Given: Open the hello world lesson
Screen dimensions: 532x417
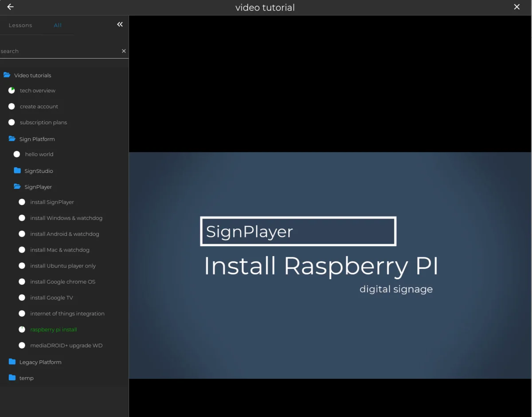Looking at the screenshot, I should coord(39,154).
